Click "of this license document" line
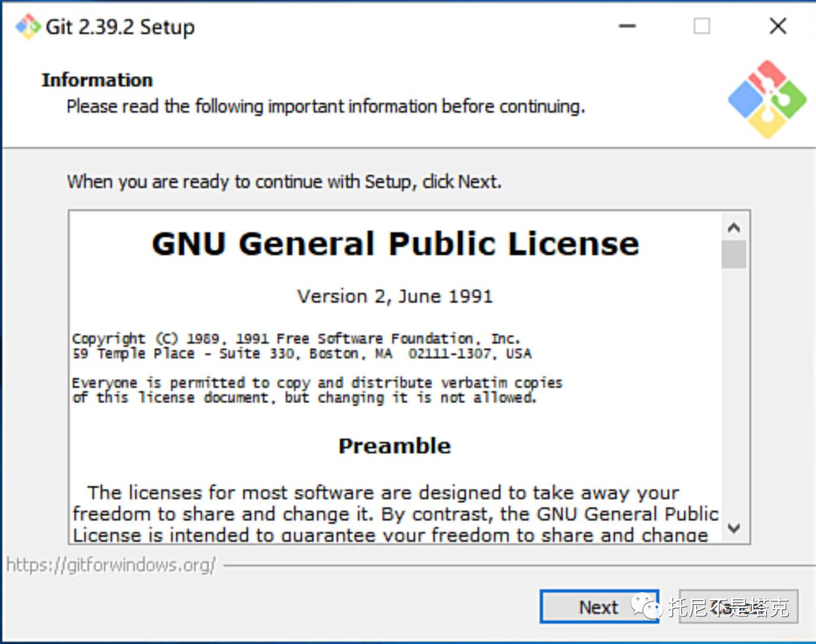The image size is (816, 644). (x=304, y=398)
